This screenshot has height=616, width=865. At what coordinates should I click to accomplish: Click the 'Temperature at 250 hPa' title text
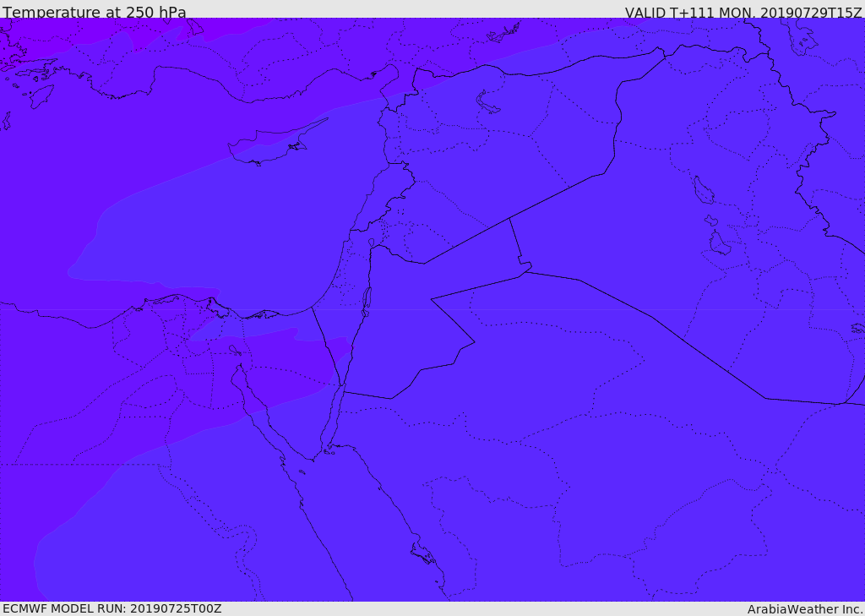(x=95, y=12)
